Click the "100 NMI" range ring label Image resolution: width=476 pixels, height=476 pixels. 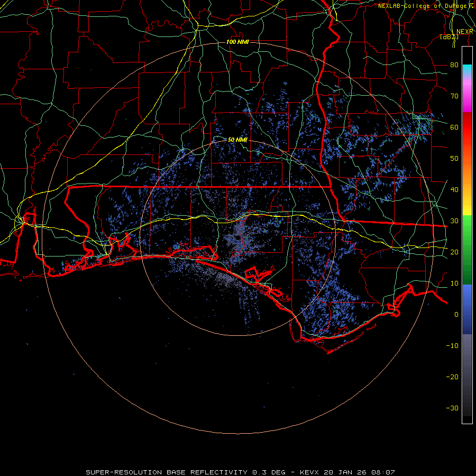[237, 42]
